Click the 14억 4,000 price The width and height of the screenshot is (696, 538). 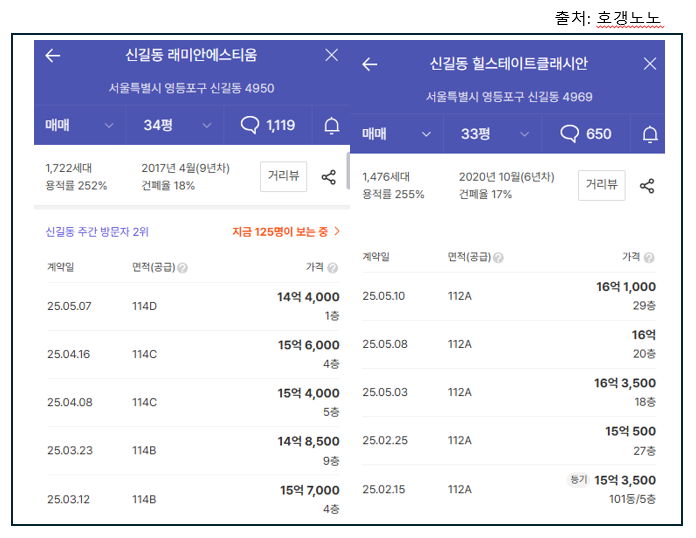(x=308, y=297)
